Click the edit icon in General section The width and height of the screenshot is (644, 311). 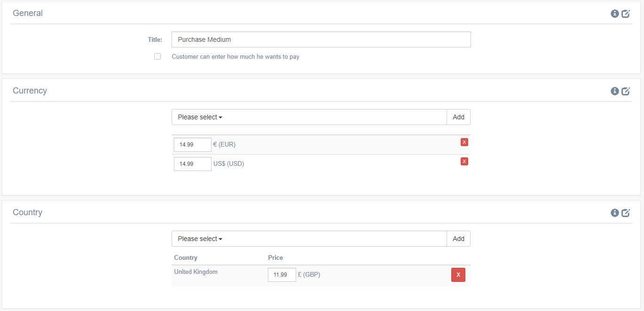pyautogui.click(x=626, y=14)
